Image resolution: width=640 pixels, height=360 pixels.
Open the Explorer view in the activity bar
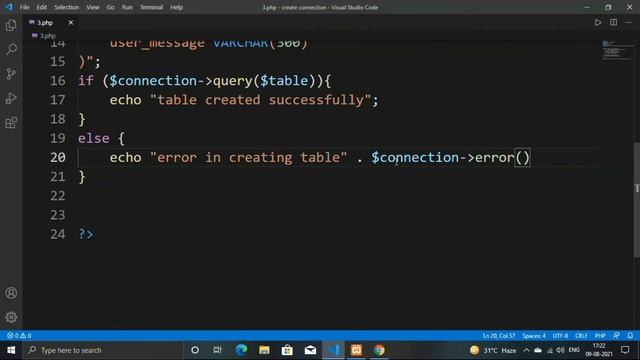pos(11,25)
